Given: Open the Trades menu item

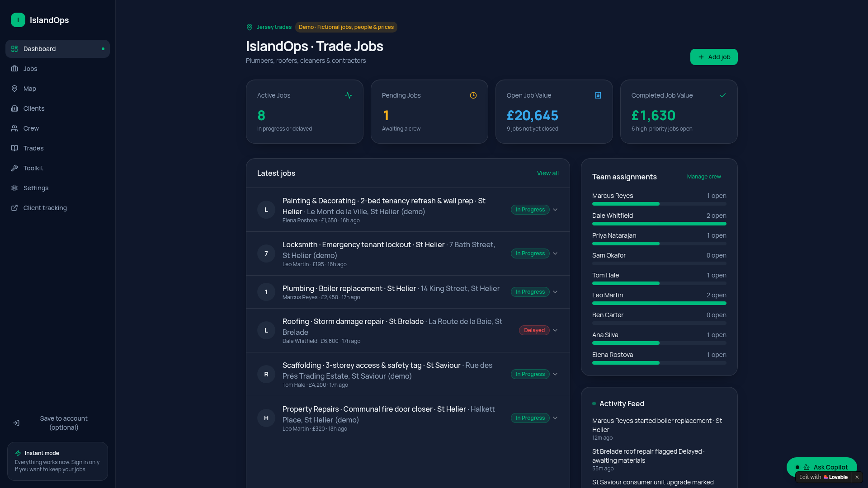Looking at the screenshot, I should point(57,148).
